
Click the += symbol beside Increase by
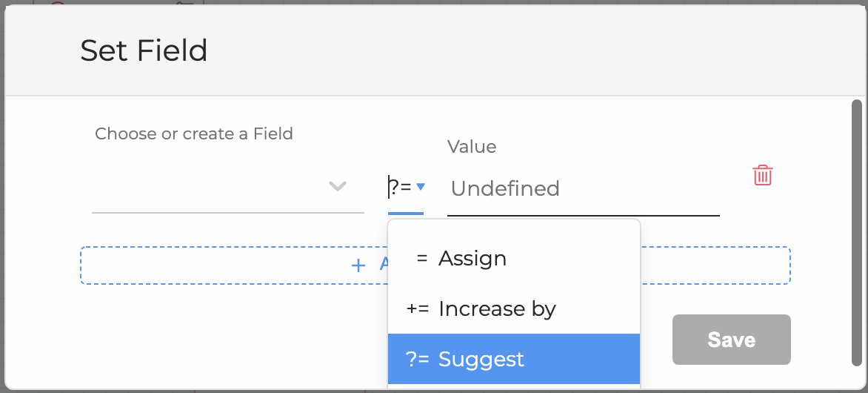pyautogui.click(x=418, y=309)
